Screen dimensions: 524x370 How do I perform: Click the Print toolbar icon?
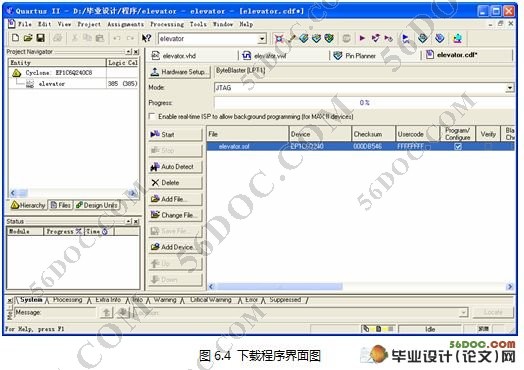57,38
